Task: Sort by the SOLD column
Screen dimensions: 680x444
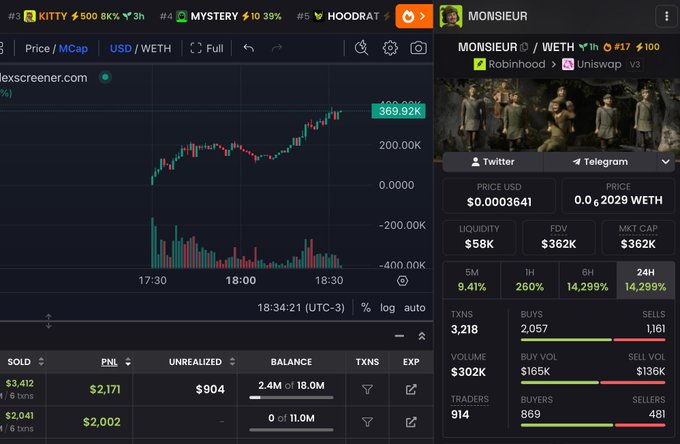Action: pos(25,362)
